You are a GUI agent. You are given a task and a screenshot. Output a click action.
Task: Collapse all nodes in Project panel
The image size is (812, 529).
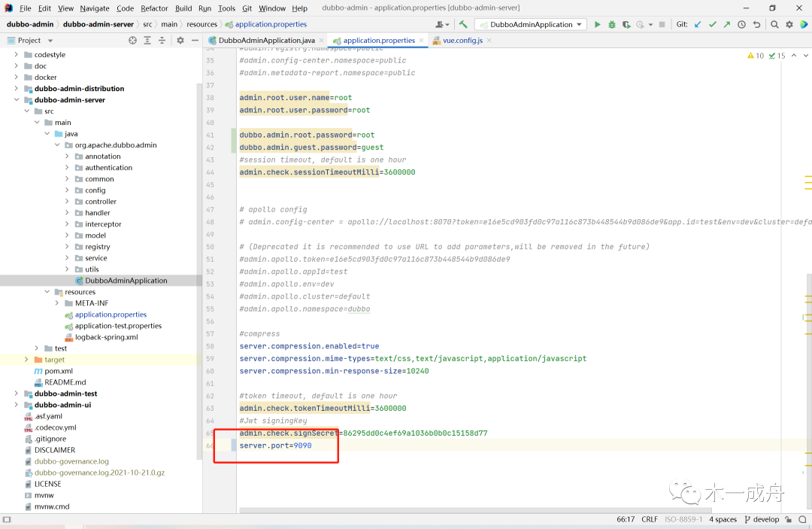click(x=162, y=41)
